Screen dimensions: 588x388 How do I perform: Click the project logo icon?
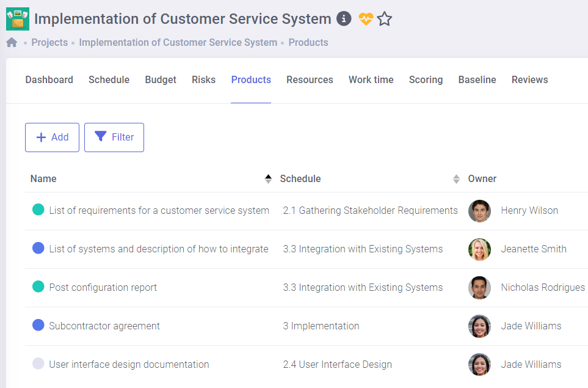click(18, 19)
